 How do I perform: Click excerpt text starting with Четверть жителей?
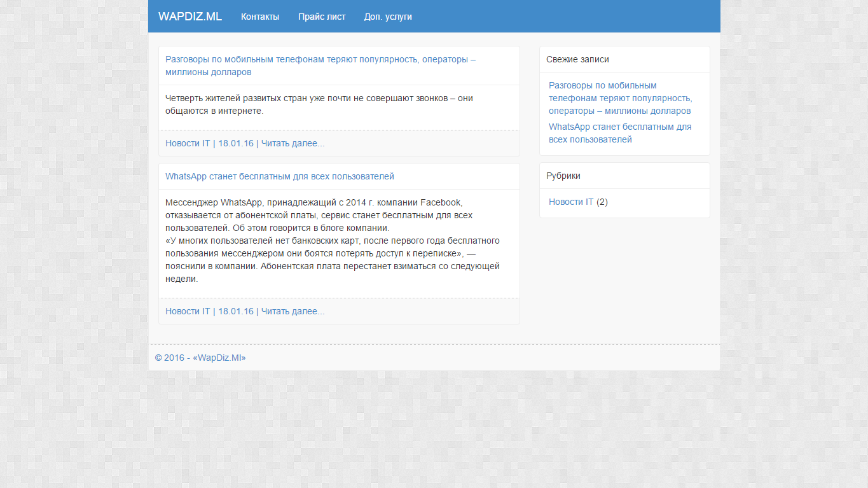[x=319, y=104]
